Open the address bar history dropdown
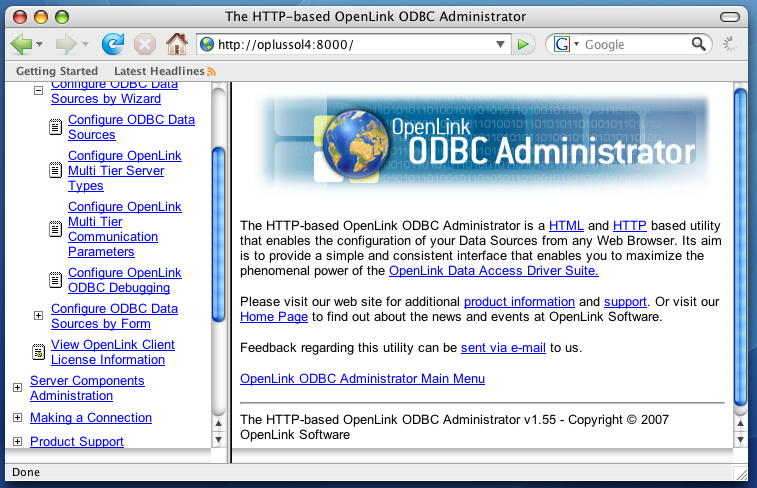 click(x=501, y=44)
